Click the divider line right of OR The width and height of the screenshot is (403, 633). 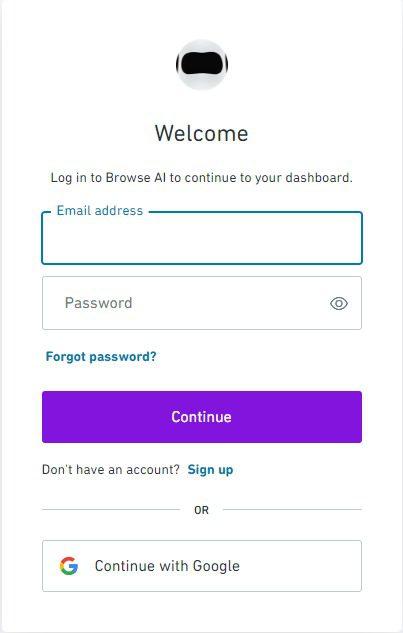click(x=292, y=509)
